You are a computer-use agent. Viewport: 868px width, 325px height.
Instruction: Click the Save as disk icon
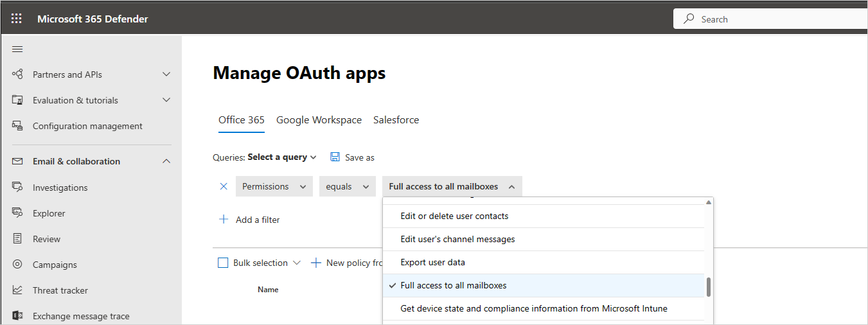tap(335, 157)
